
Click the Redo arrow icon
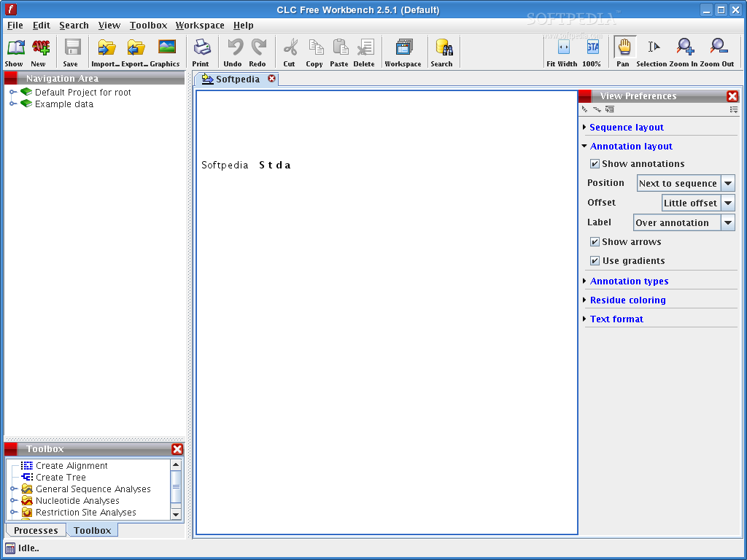coord(259,47)
